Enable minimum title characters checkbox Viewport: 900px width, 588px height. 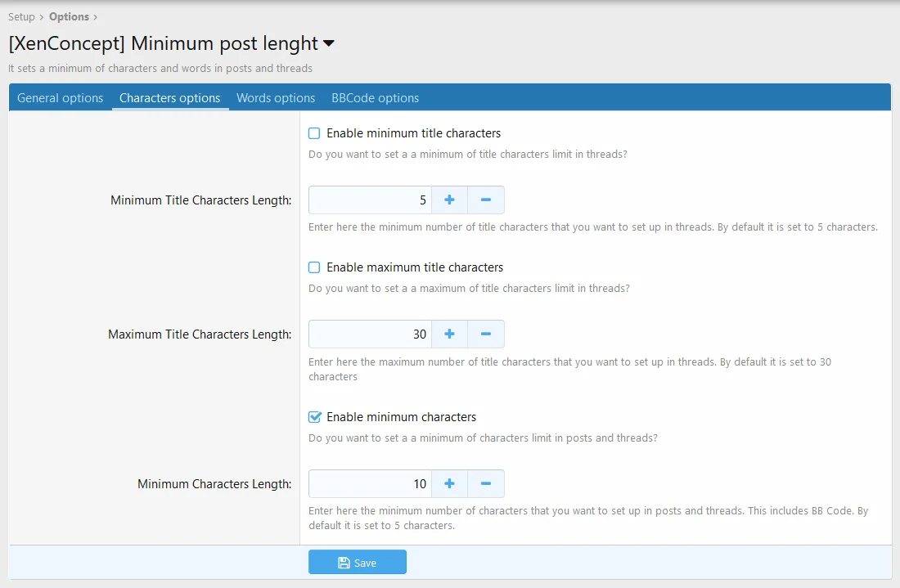[x=314, y=133]
